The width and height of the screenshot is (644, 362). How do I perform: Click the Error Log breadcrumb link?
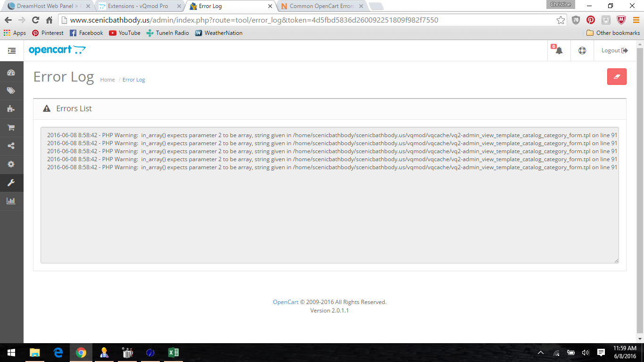pos(134,80)
